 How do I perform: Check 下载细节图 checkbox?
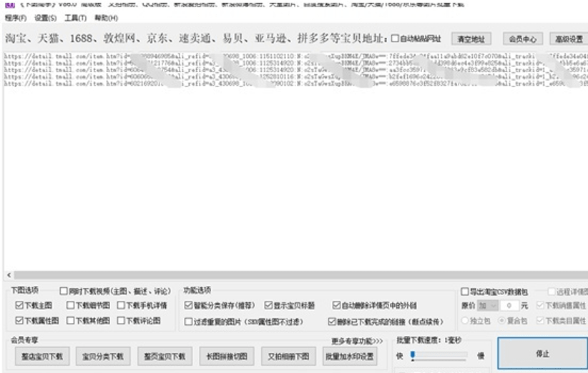point(70,305)
